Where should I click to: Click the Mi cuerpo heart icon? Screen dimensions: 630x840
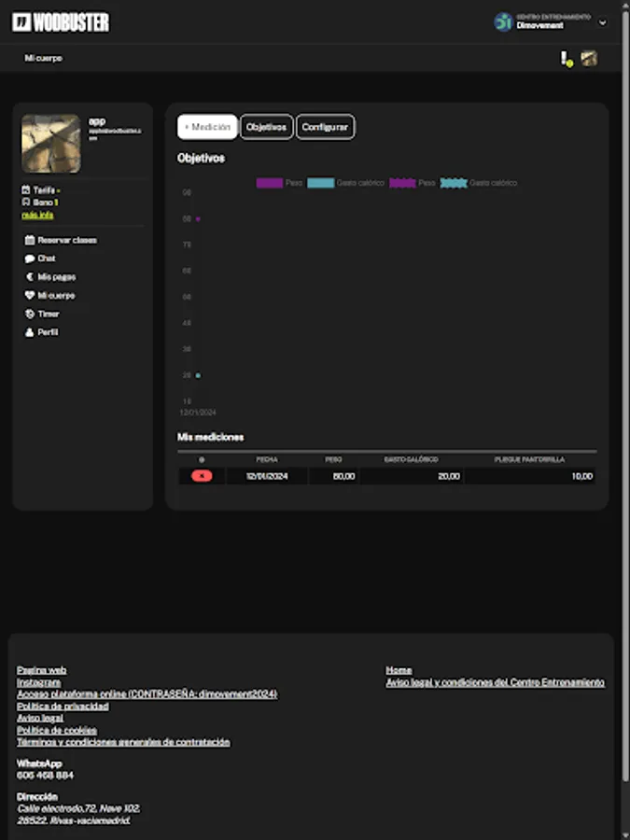pyautogui.click(x=30, y=295)
